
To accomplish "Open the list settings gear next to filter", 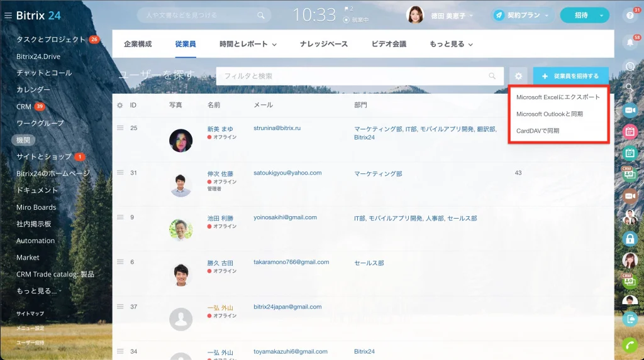I will 518,76.
